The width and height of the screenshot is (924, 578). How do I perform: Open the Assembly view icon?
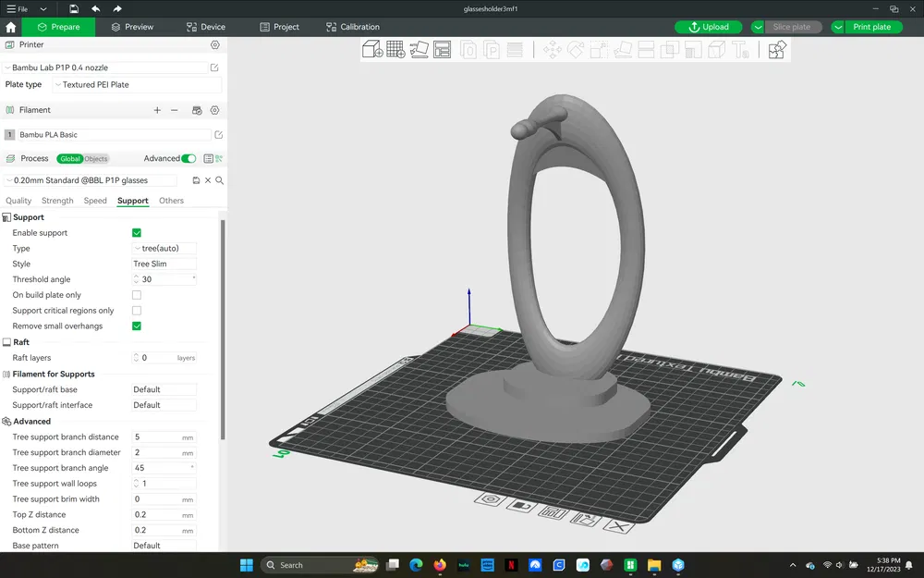777,50
